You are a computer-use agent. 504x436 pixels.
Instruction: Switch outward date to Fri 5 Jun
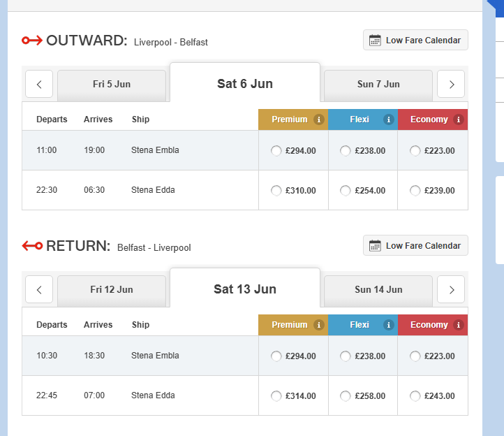[x=112, y=85]
